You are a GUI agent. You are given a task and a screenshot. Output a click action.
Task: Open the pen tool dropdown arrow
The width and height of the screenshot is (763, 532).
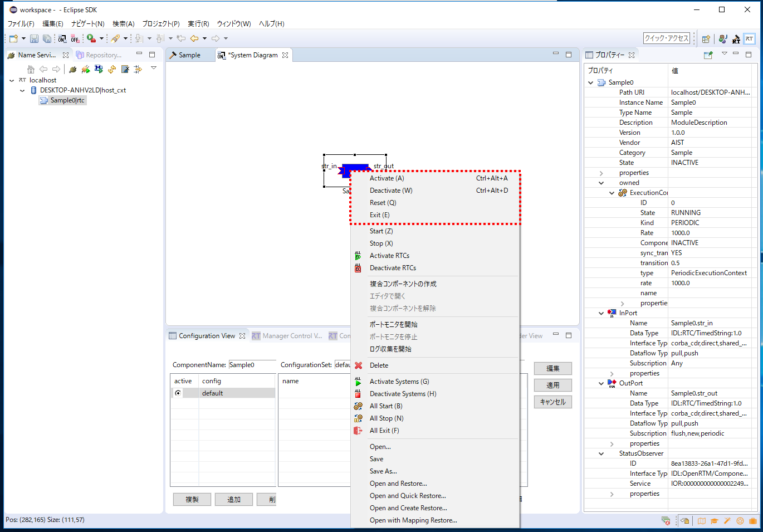(x=125, y=38)
